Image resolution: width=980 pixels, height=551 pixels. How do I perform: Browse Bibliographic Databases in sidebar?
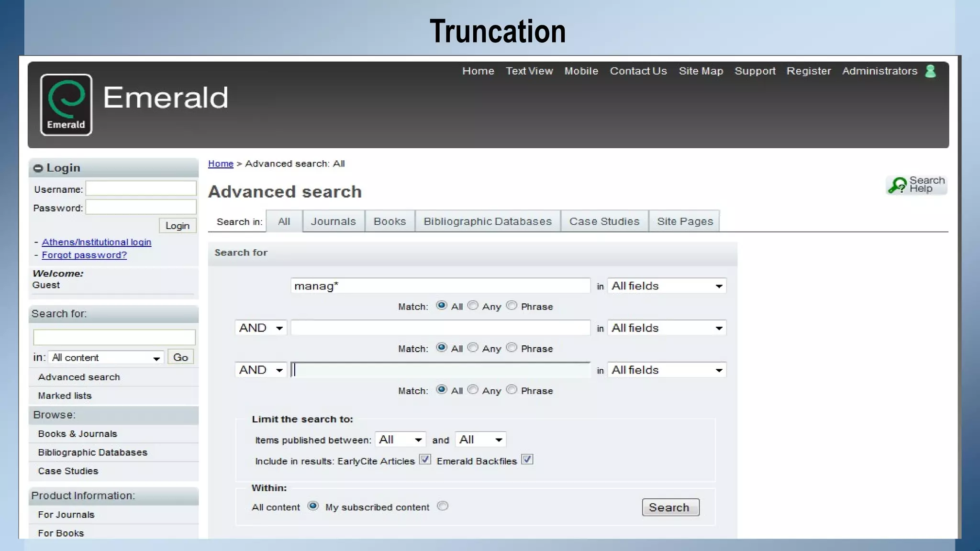(93, 452)
